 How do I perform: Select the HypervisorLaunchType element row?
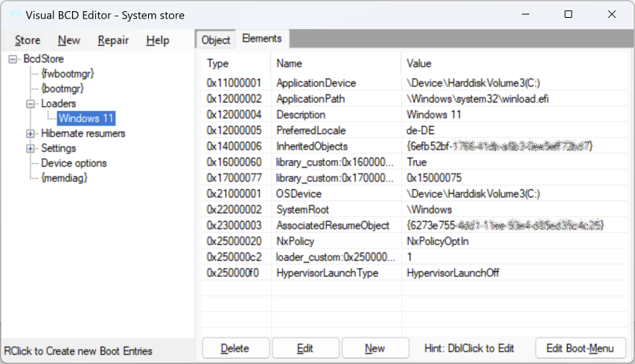(x=327, y=272)
